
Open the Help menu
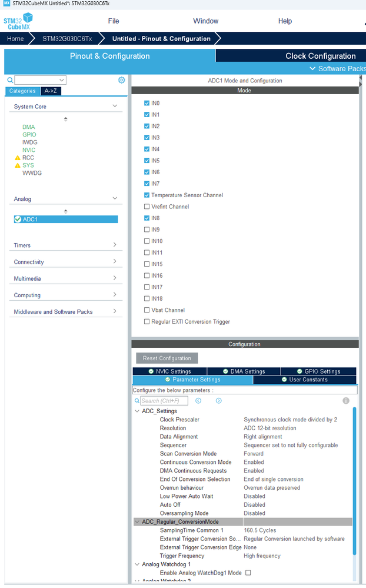[x=285, y=21]
